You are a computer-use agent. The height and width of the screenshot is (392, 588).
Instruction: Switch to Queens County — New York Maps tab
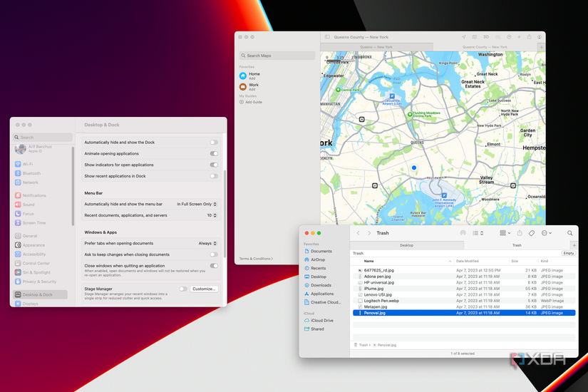pyautogui.click(x=485, y=47)
